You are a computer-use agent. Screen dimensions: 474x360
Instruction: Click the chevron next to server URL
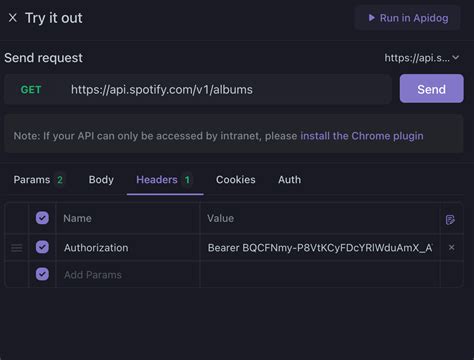click(x=456, y=58)
